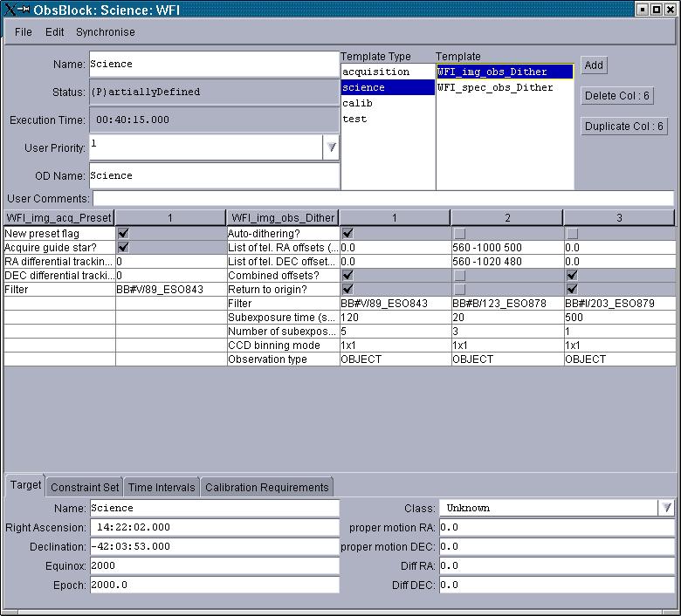Expand the Class dropdown arrow

tap(667, 508)
